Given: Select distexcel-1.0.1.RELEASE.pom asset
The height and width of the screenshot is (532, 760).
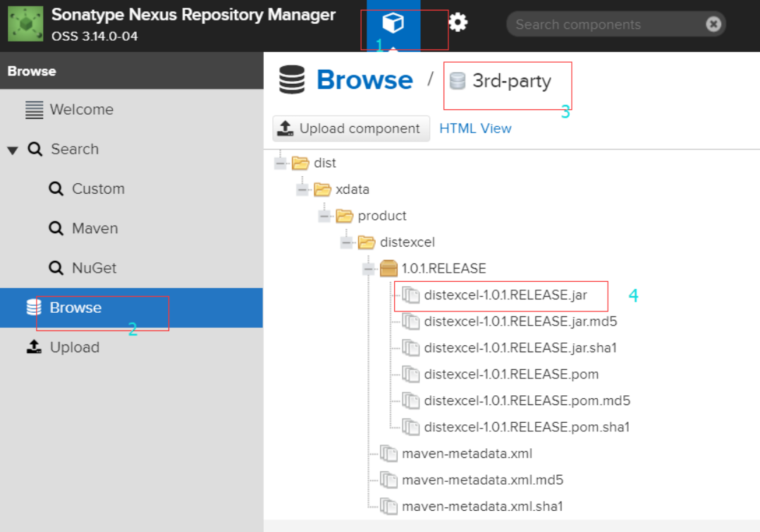Looking at the screenshot, I should pos(511,375).
